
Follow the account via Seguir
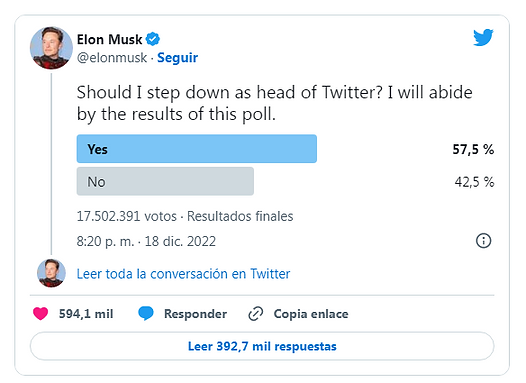(x=177, y=58)
